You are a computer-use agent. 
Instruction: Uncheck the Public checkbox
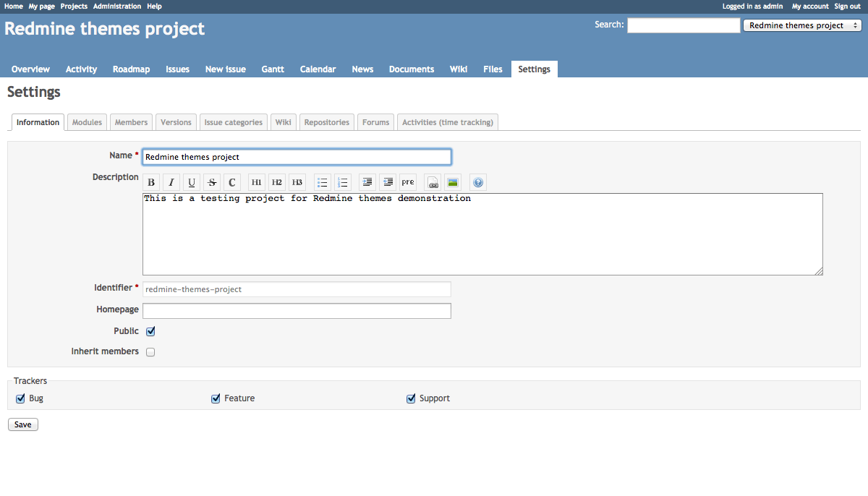coord(151,331)
